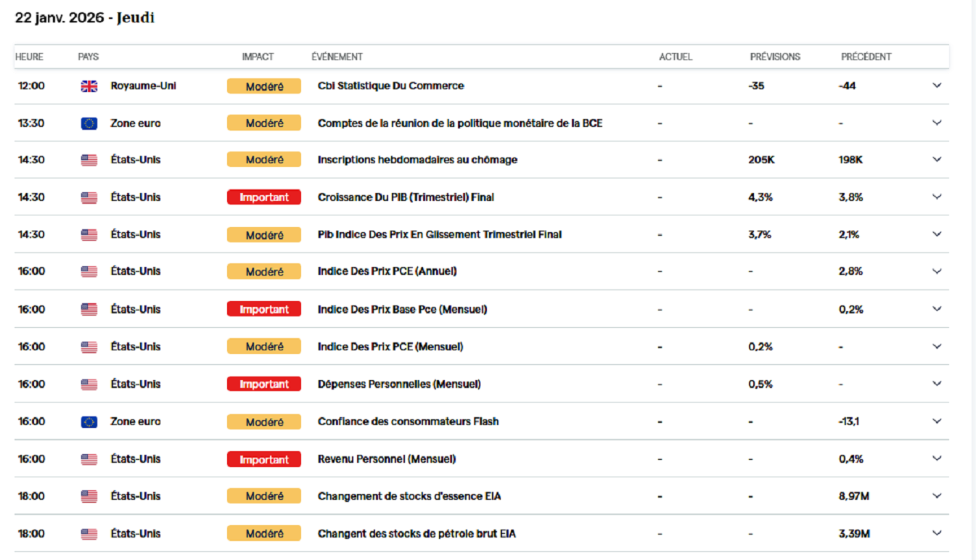Open Comptes de la réunion BCE event
Screen dimensions: 976x560
point(460,123)
